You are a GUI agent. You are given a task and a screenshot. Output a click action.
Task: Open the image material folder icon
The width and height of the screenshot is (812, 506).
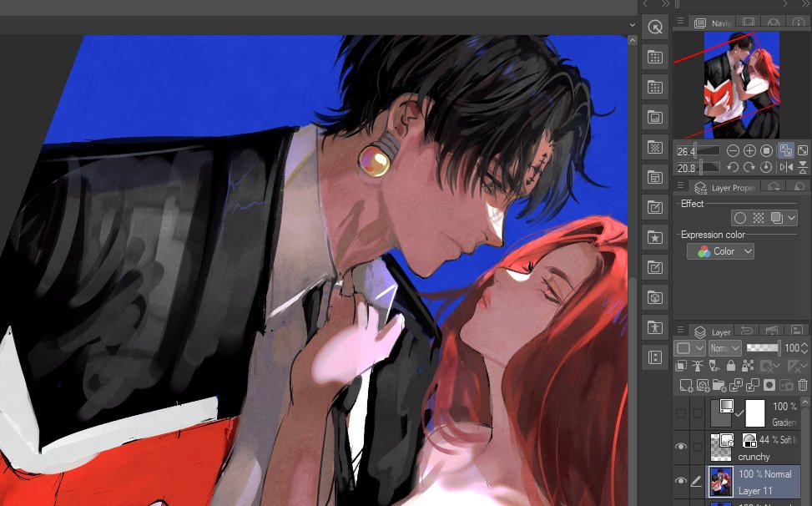(x=655, y=117)
